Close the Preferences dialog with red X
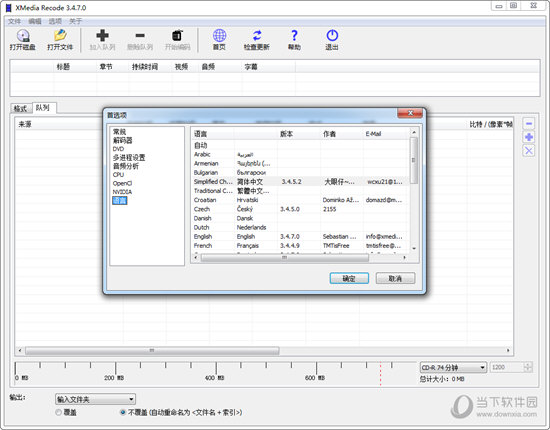This screenshot has height=430, width=550. (410, 113)
